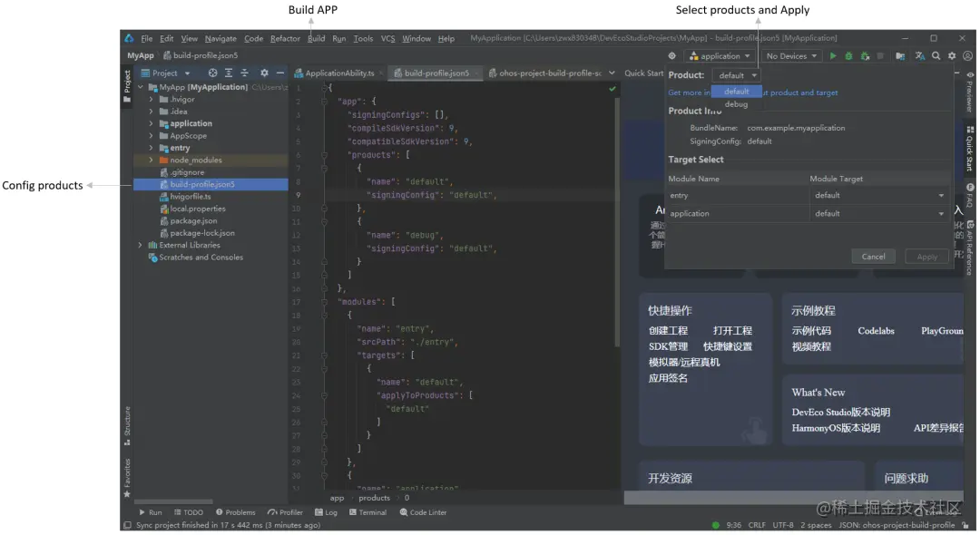Open the TODO tool window
980x535 pixels.
[x=189, y=512]
